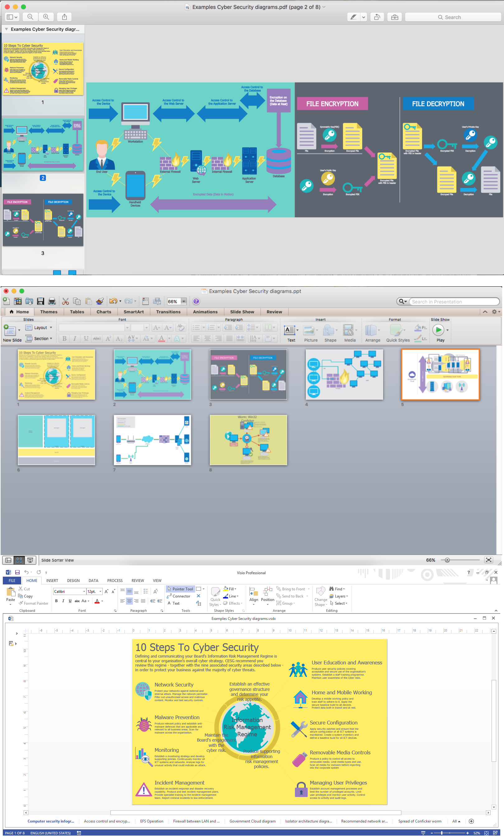
Task: Toggle Strikethrough in Visio Font group
Action: pyautogui.click(x=77, y=601)
